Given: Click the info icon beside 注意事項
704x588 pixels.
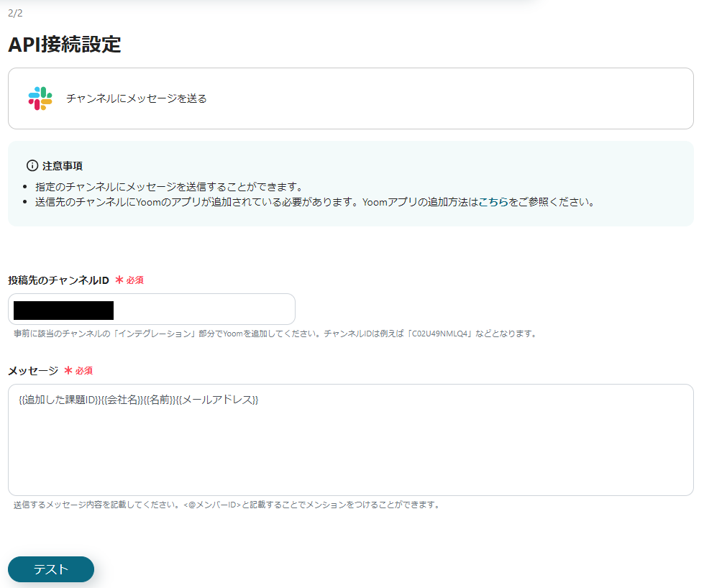Looking at the screenshot, I should tap(31, 164).
